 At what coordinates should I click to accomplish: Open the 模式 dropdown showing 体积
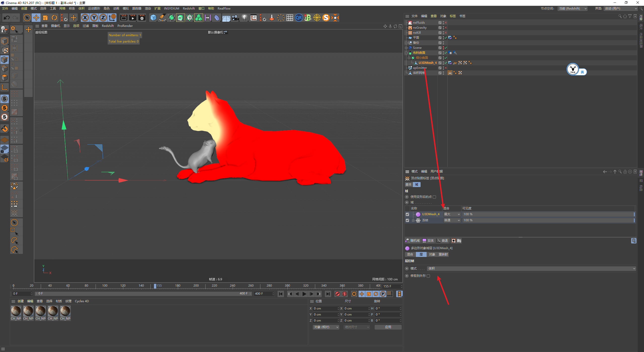[531, 269]
